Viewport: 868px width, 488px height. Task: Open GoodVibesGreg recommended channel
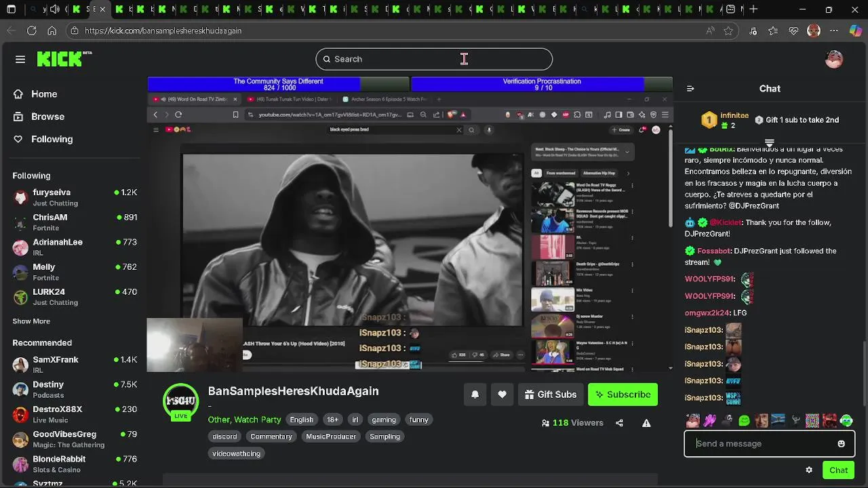click(x=75, y=439)
